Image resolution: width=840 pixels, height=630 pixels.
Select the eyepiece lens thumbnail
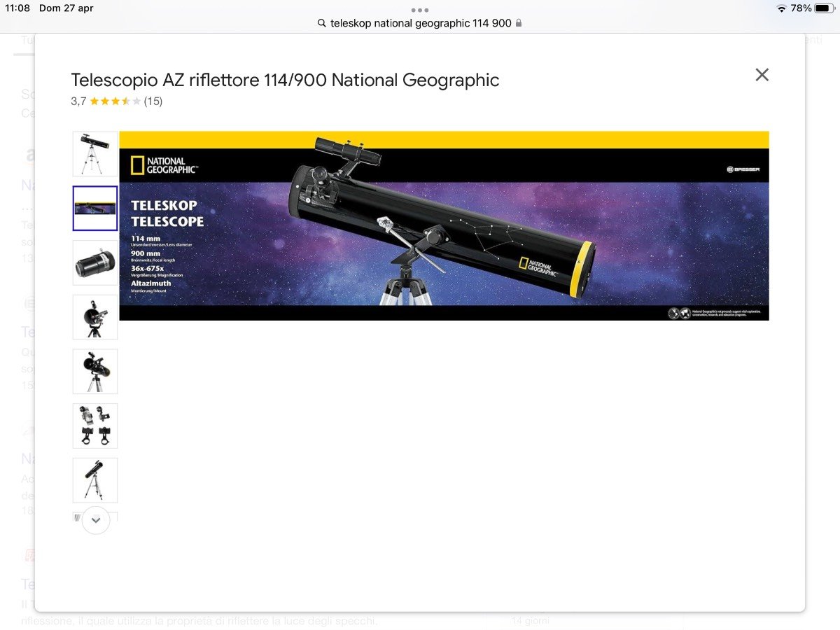(x=95, y=263)
